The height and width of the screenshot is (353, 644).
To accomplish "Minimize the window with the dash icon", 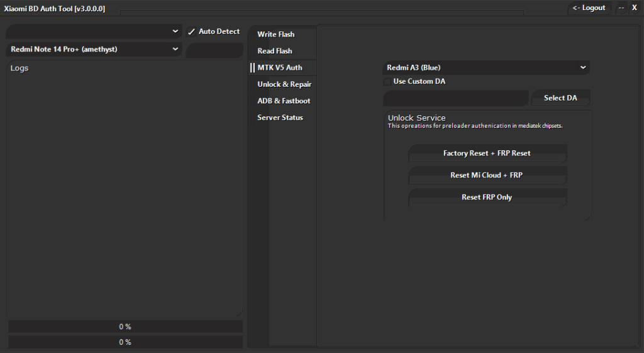I will 621,8.
